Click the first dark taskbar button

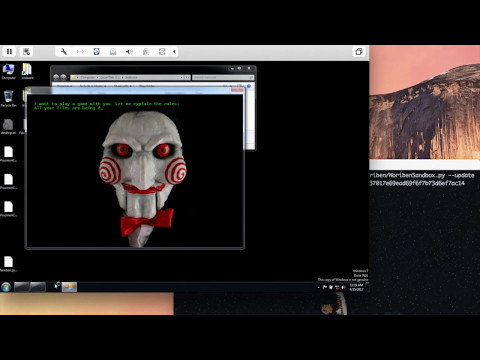(x=22, y=287)
